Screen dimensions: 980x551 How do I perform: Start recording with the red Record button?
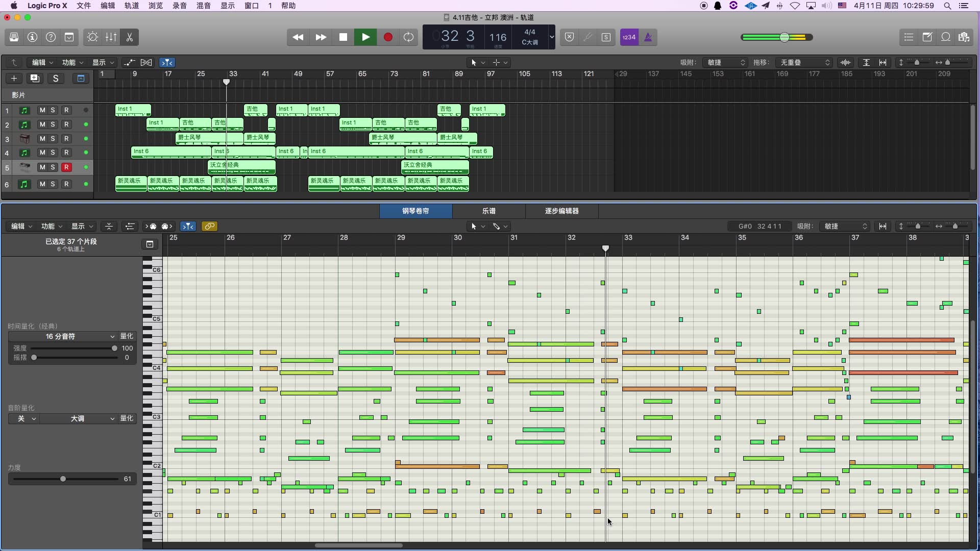click(388, 37)
